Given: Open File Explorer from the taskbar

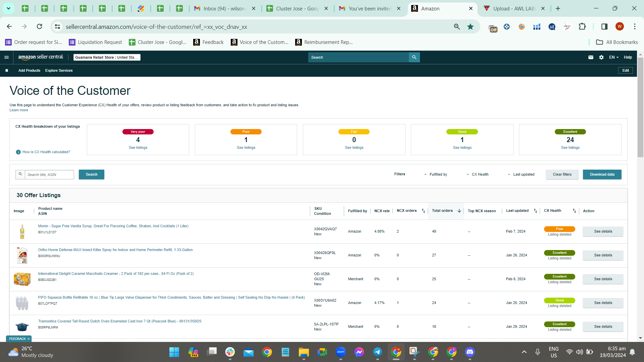Looking at the screenshot, I should click(304, 352).
